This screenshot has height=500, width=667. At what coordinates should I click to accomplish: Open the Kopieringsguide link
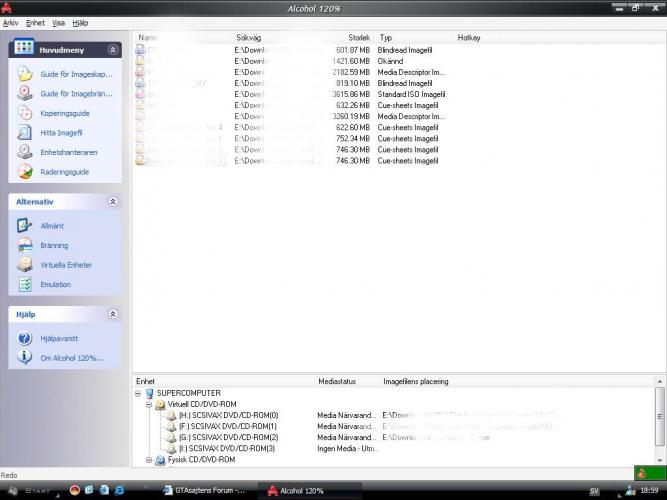click(65, 113)
